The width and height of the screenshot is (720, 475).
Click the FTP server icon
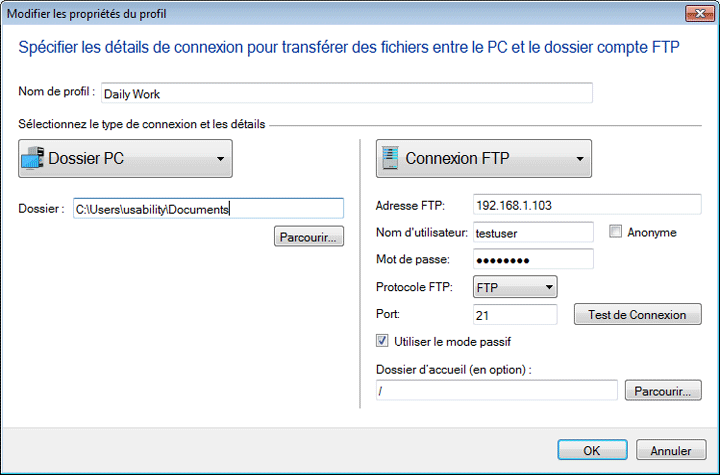pos(388,158)
